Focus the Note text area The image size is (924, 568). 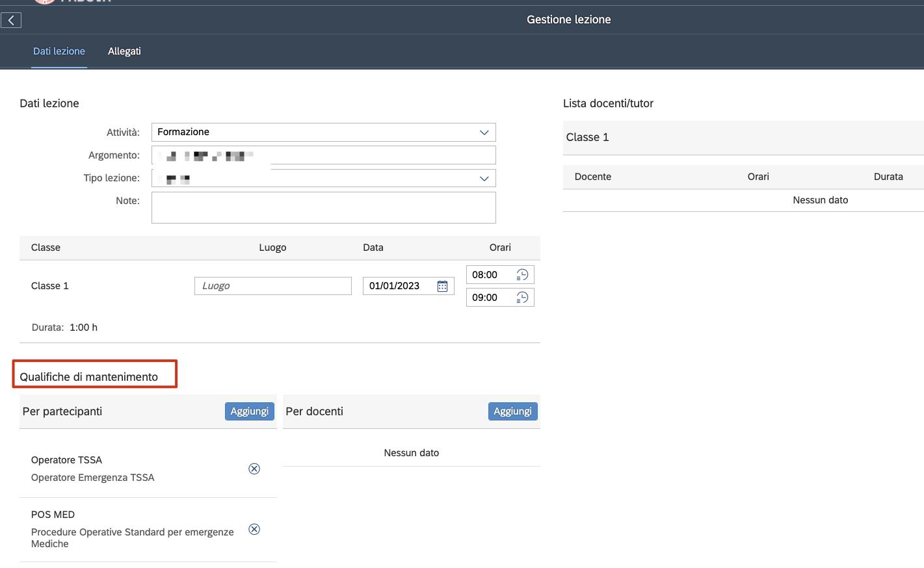(323, 207)
